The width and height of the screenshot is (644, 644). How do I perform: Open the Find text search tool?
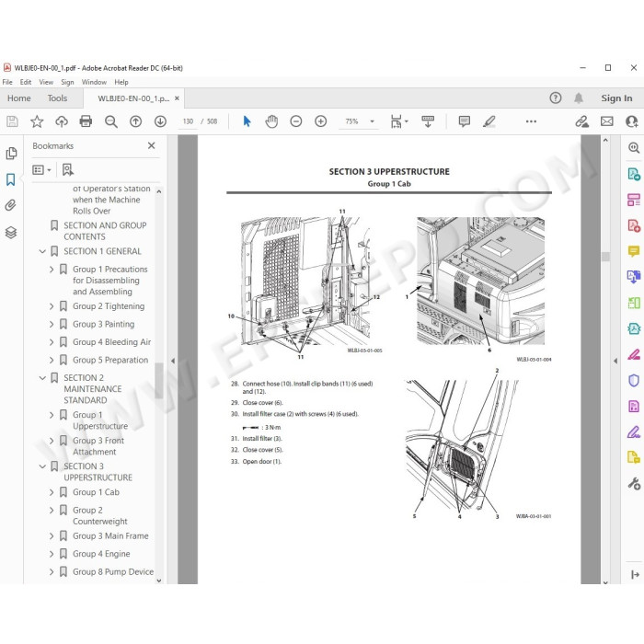(x=111, y=121)
